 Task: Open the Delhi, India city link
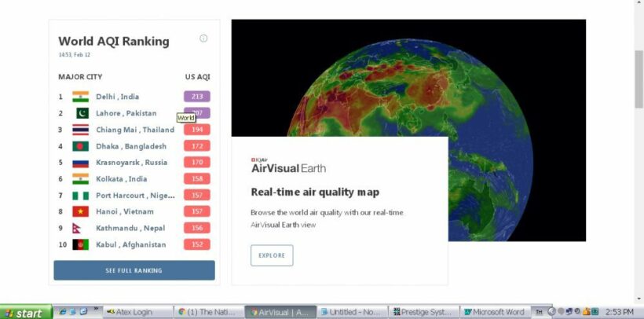point(117,97)
